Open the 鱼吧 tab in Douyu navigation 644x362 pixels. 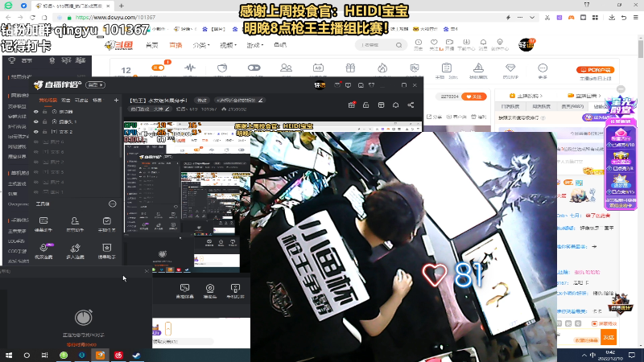click(x=280, y=45)
